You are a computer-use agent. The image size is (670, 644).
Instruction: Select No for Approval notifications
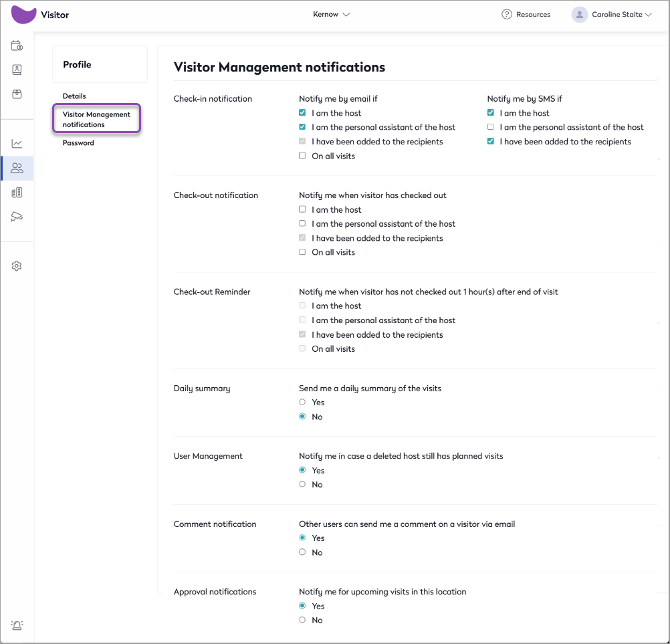pyautogui.click(x=302, y=619)
